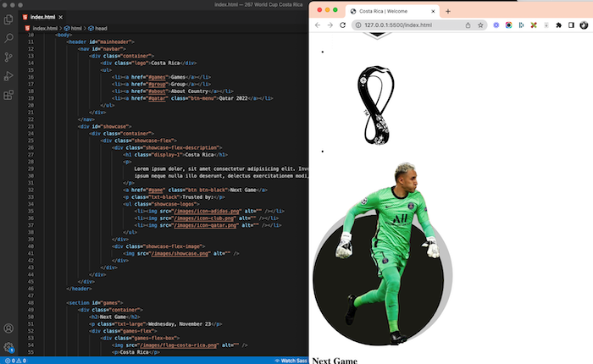Open the Extensions view
Viewport: 593px width, 364px height.
click(8, 95)
